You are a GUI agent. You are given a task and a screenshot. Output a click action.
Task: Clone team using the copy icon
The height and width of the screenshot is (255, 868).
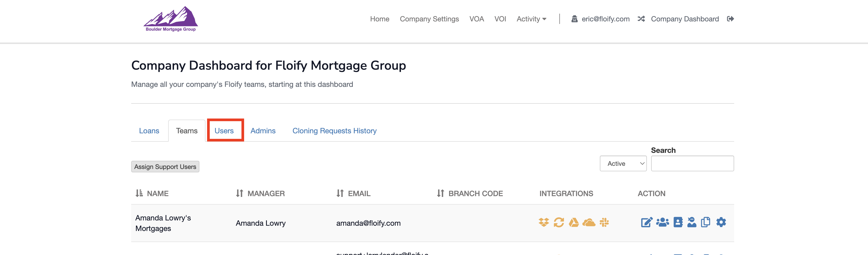(x=705, y=222)
